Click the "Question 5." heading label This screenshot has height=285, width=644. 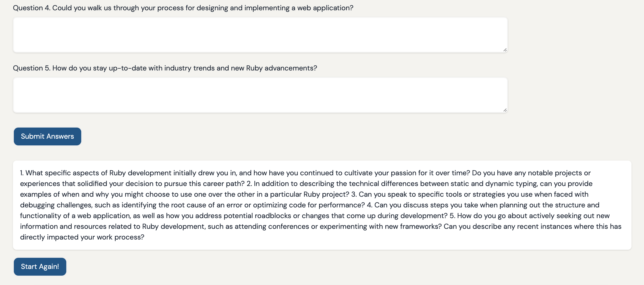[31, 68]
